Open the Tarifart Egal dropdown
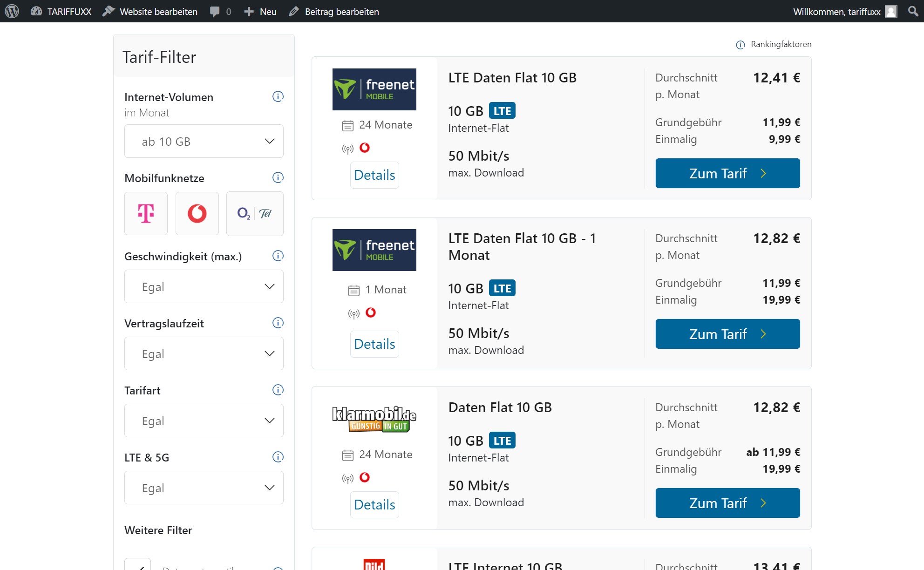The width and height of the screenshot is (924, 570). pos(204,421)
